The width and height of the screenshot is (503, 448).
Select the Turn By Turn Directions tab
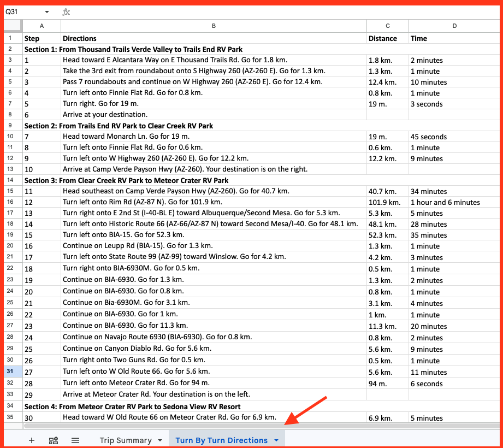coord(221,440)
